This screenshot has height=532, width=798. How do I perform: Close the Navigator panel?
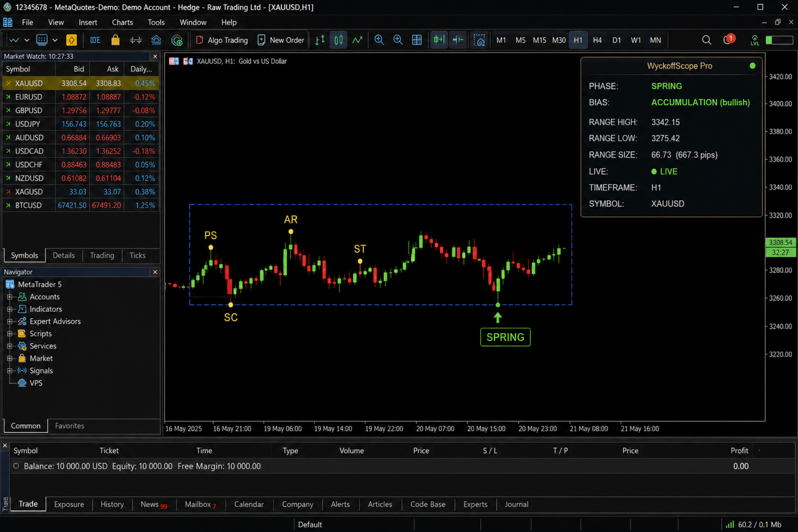[155, 272]
